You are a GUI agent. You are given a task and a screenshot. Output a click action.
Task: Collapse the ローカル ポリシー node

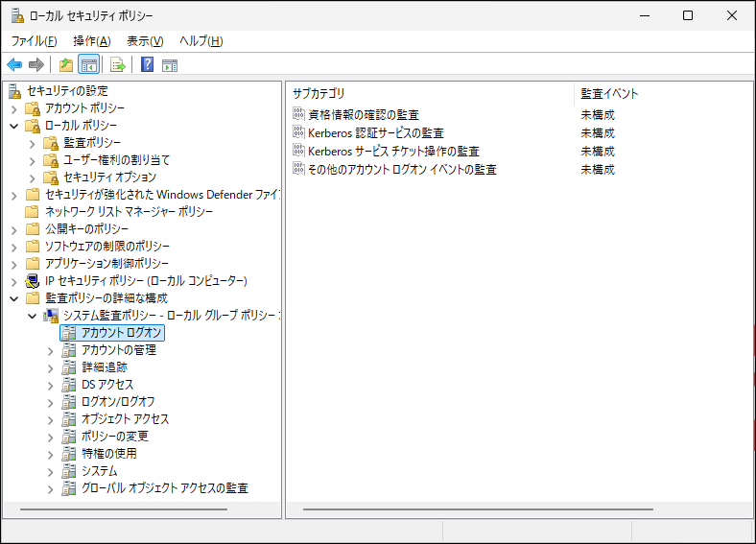point(14,126)
